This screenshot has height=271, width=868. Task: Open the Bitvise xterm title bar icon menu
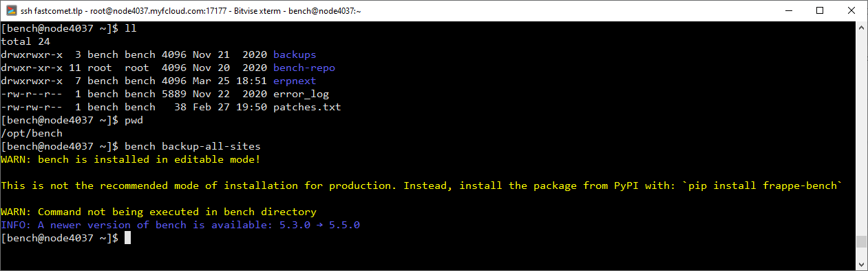[x=12, y=11]
